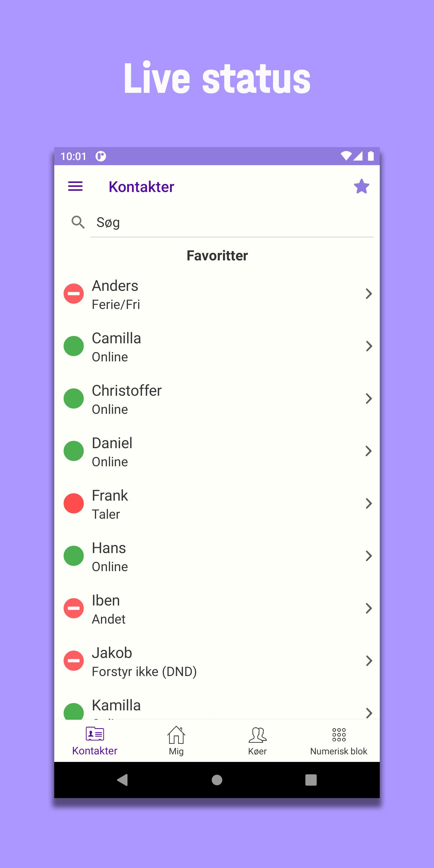Open Kamilla contact entry
Screen dimensions: 434x868
(217, 706)
